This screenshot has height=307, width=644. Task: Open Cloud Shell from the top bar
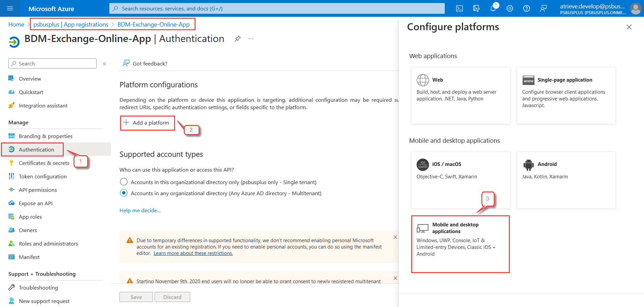point(460,8)
